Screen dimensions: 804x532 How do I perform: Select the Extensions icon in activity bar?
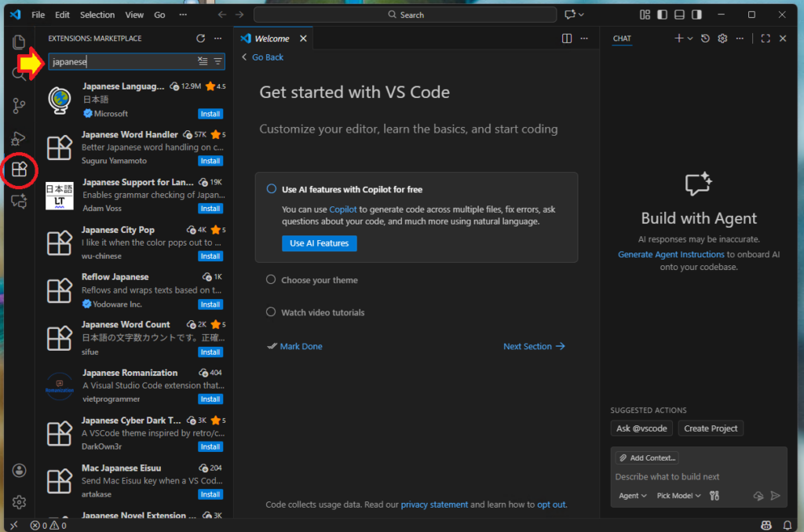(x=19, y=169)
